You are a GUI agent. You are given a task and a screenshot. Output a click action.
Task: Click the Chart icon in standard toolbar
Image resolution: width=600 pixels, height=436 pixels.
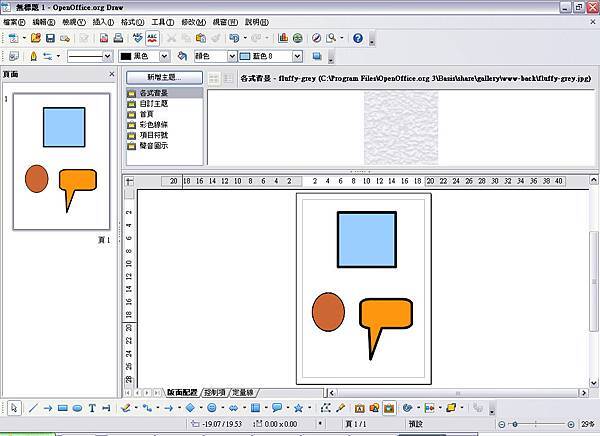(x=283, y=38)
